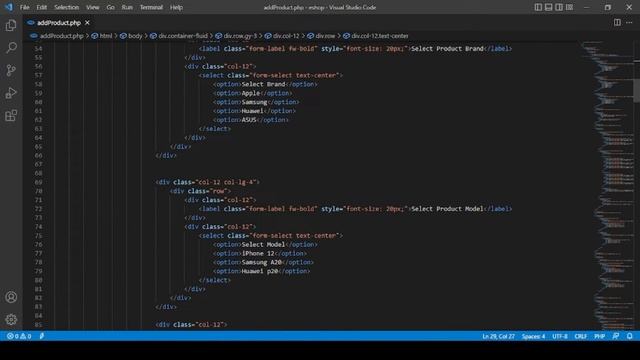Click the VS Code logo icon
This screenshot has width=640, height=360.
(x=9, y=7)
